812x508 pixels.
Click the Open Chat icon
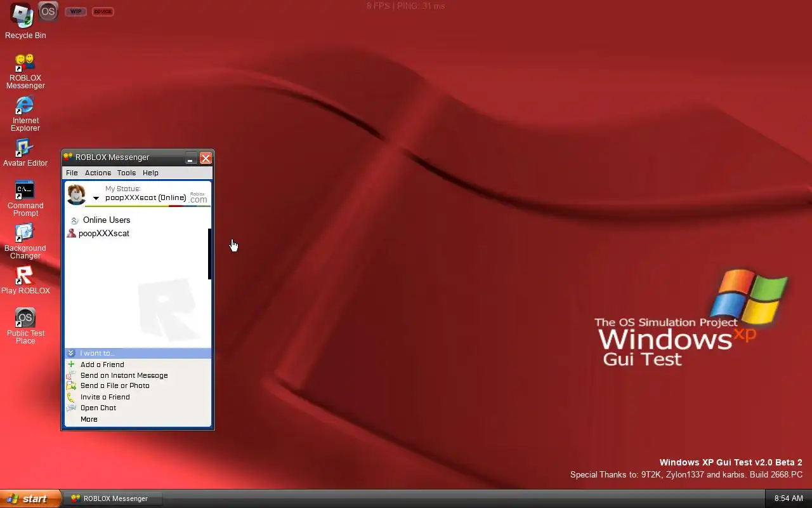point(71,408)
